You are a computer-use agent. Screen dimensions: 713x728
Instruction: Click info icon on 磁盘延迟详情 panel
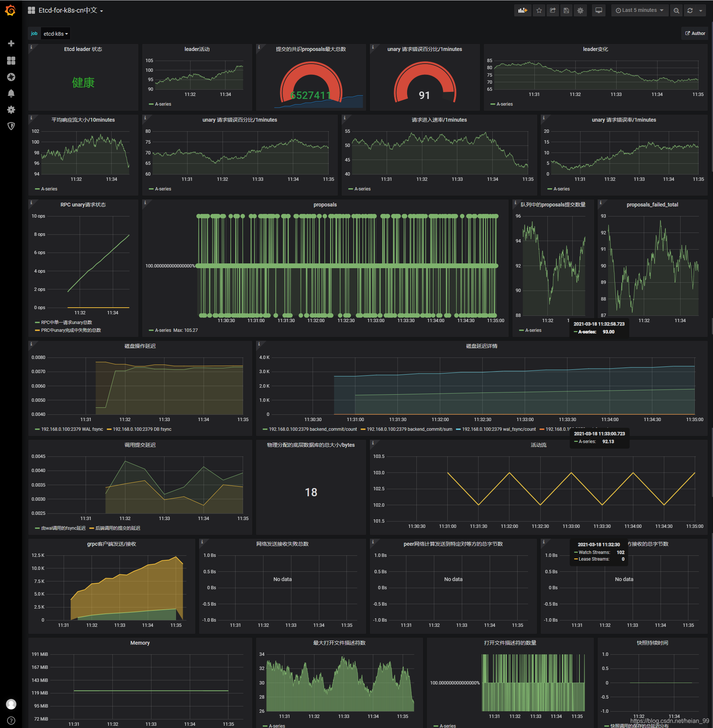point(259,344)
